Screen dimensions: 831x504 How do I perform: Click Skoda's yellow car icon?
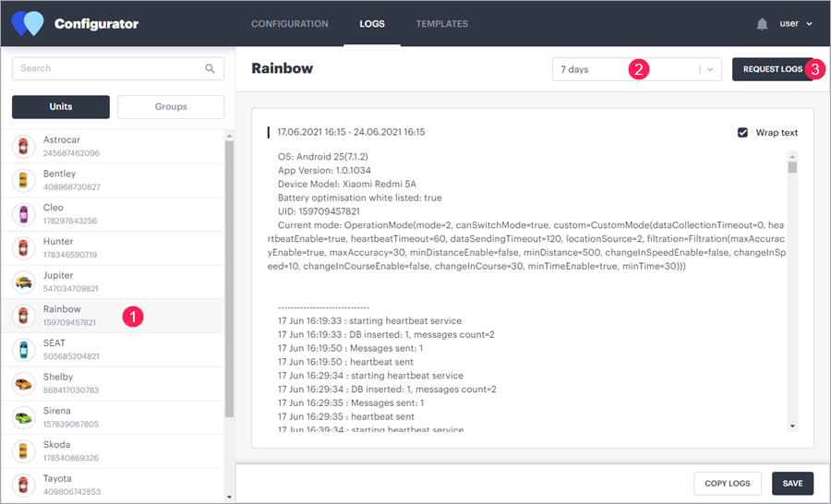[x=23, y=451]
